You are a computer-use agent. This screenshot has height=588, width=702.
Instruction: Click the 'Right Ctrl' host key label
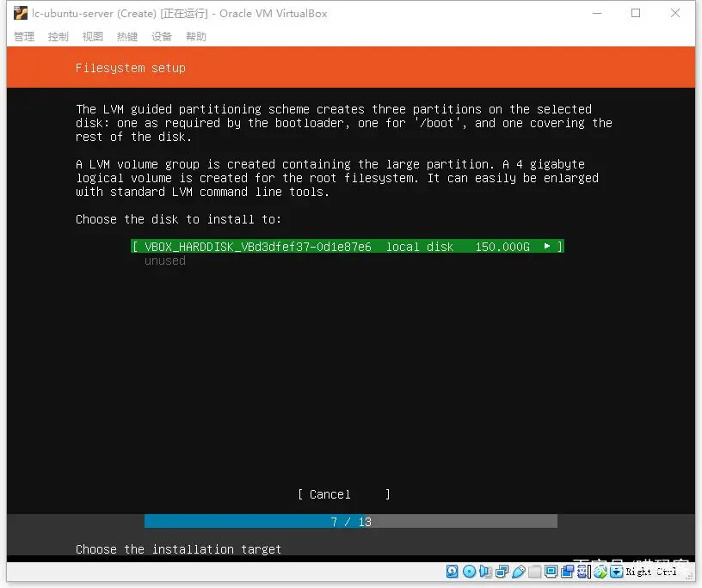(651, 572)
